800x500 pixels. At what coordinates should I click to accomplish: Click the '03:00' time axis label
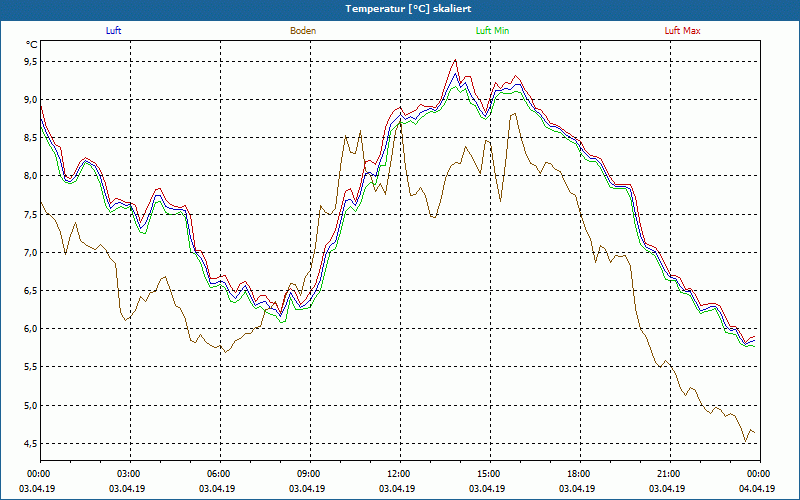coord(131,474)
